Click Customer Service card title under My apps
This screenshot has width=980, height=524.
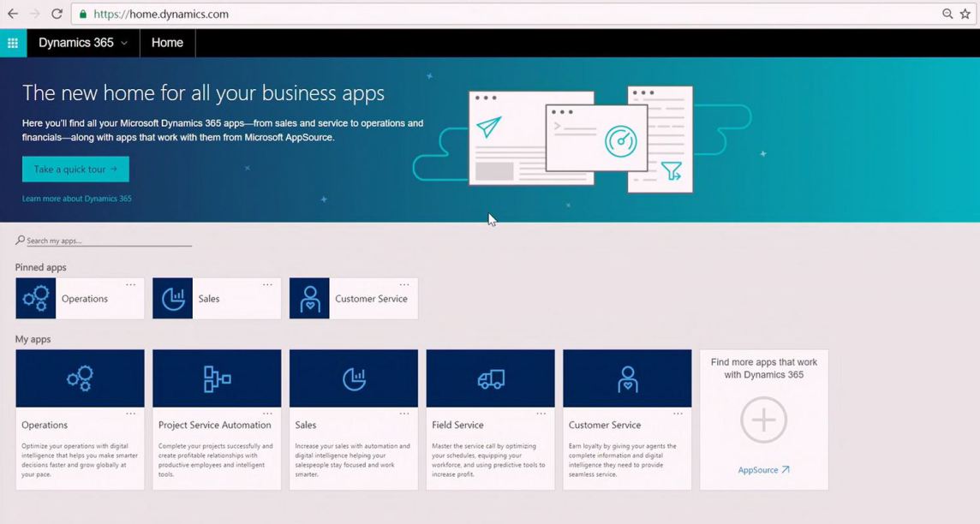coord(605,425)
